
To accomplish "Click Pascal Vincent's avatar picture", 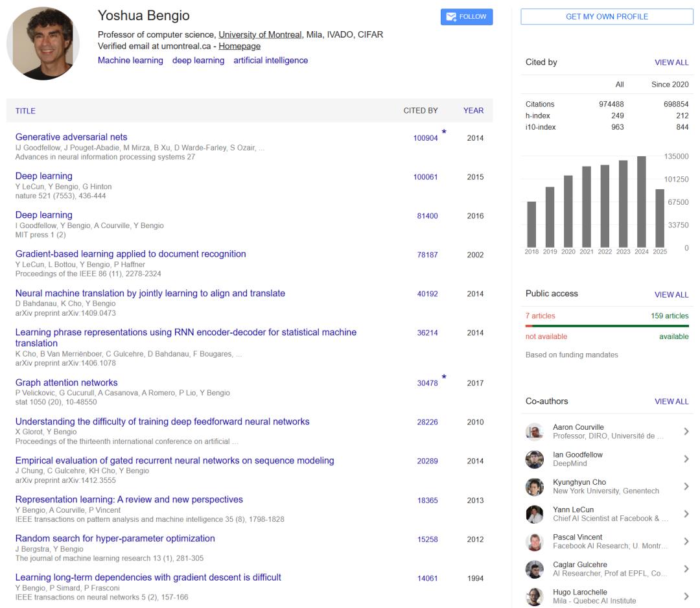I will click(534, 542).
